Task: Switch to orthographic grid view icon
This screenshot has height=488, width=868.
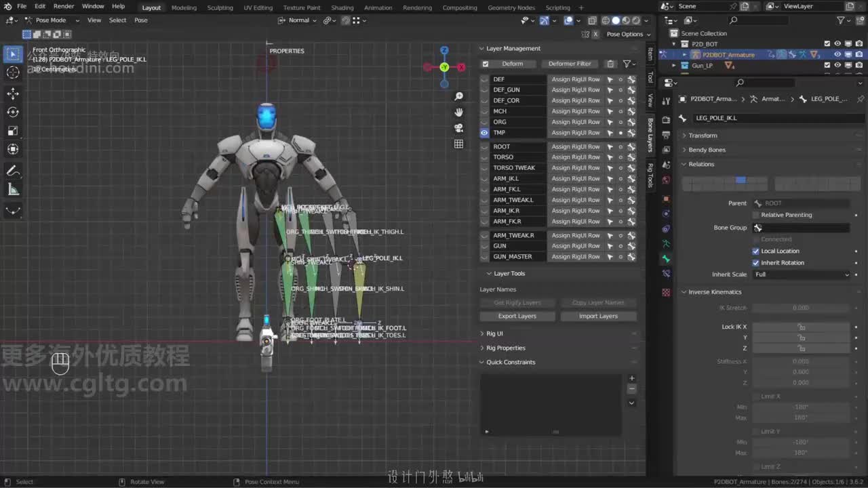Action: (x=459, y=144)
